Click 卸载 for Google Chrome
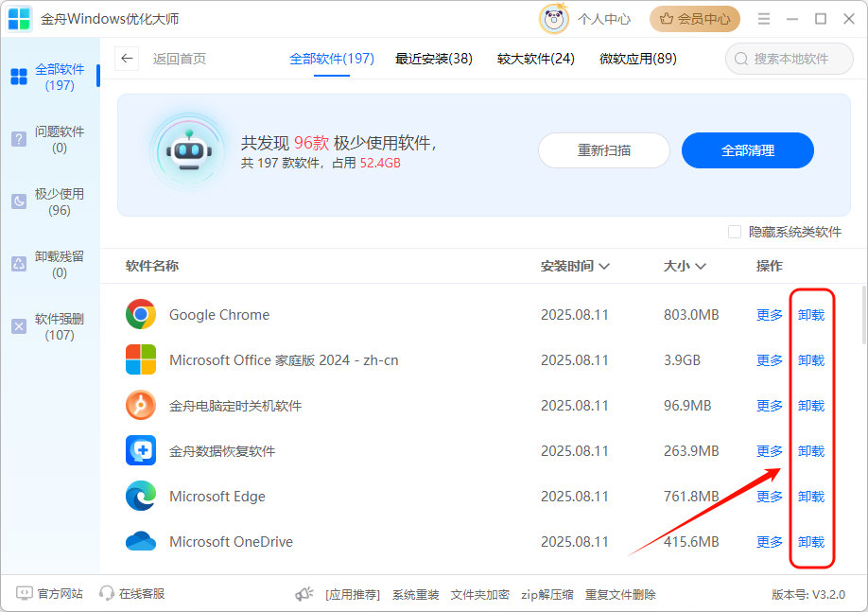The width and height of the screenshot is (868, 612). tap(811, 315)
